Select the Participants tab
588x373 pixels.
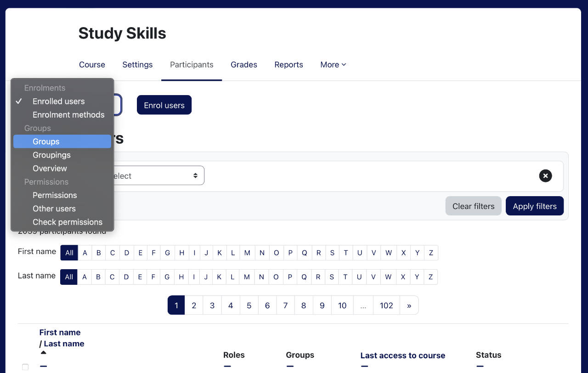point(192,65)
